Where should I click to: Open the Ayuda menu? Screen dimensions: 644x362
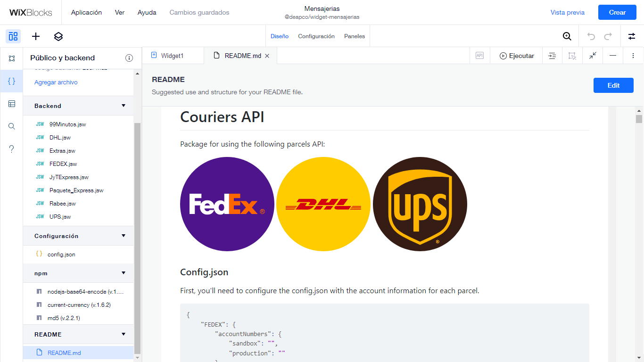[x=147, y=13]
